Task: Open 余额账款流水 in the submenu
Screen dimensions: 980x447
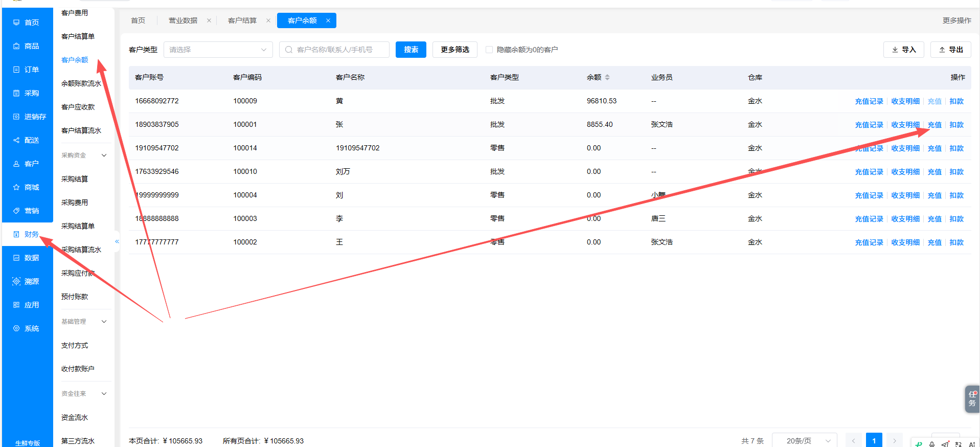Action: [x=81, y=83]
